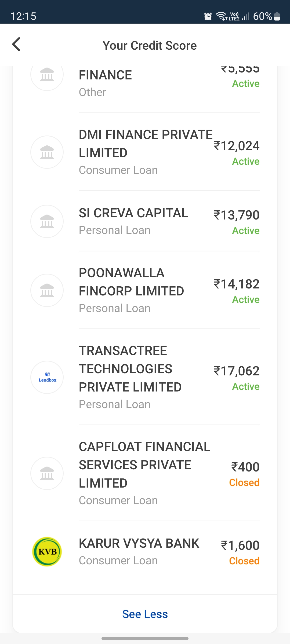The image size is (290, 644).
Task: Tap the back arrow icon
Action: tap(16, 44)
